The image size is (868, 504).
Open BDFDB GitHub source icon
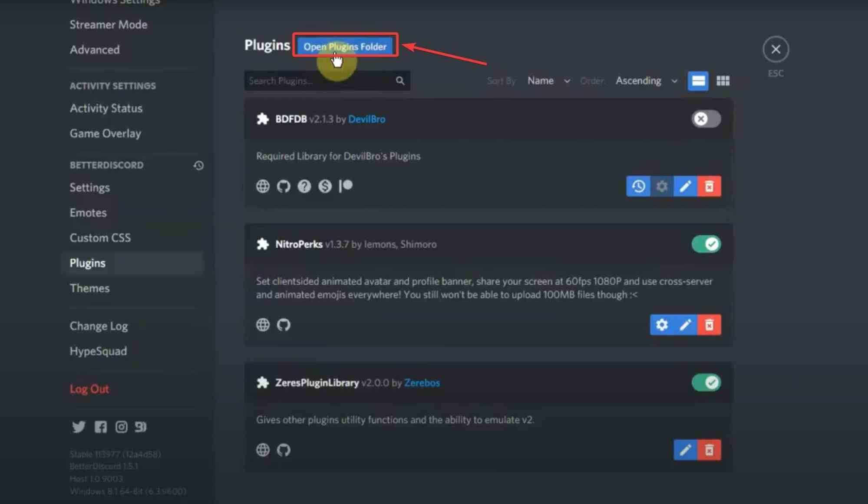click(x=284, y=186)
